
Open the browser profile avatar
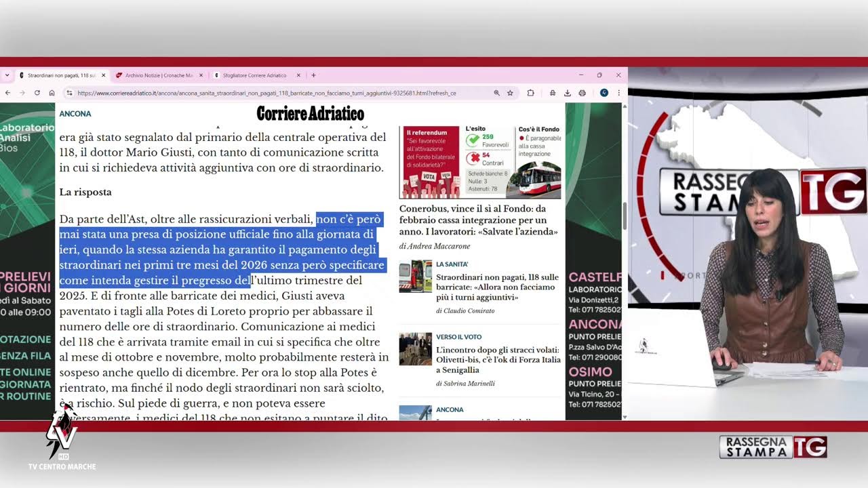pos(604,93)
